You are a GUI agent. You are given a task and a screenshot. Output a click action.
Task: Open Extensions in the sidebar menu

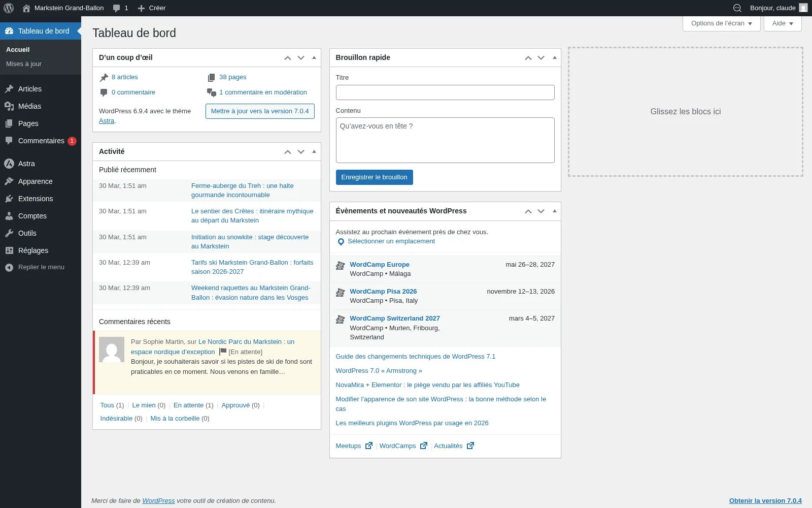point(41,199)
